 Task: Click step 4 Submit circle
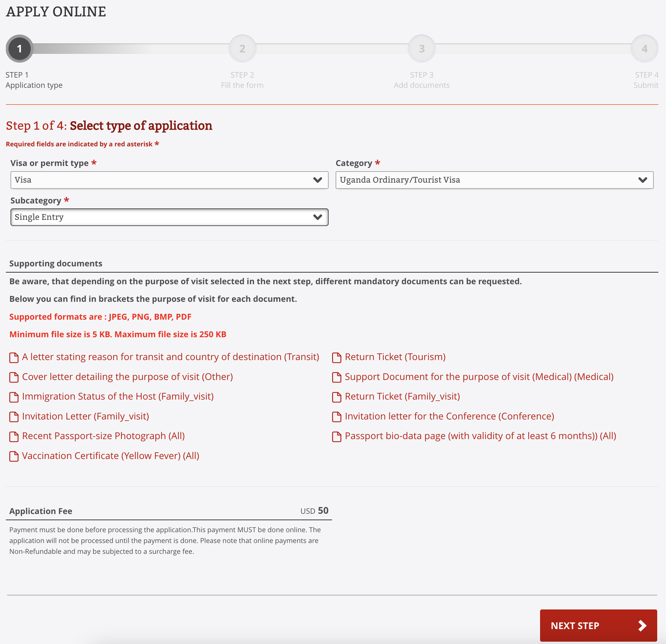click(x=644, y=49)
